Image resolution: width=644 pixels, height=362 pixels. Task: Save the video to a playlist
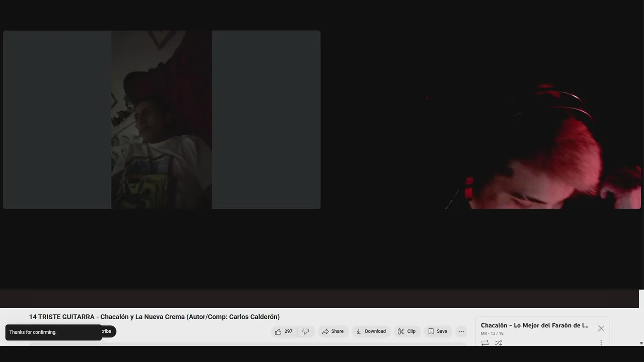pos(437,331)
